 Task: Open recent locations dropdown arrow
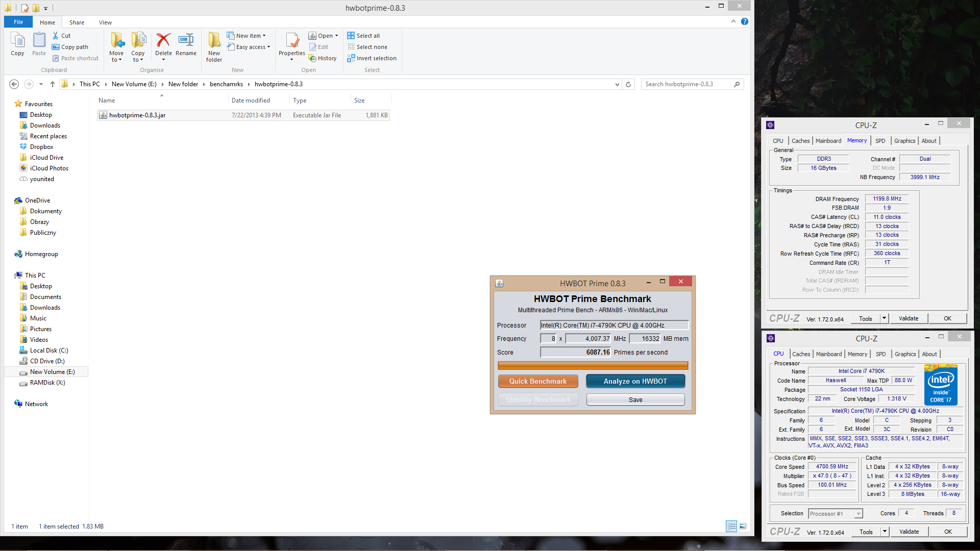click(x=41, y=84)
